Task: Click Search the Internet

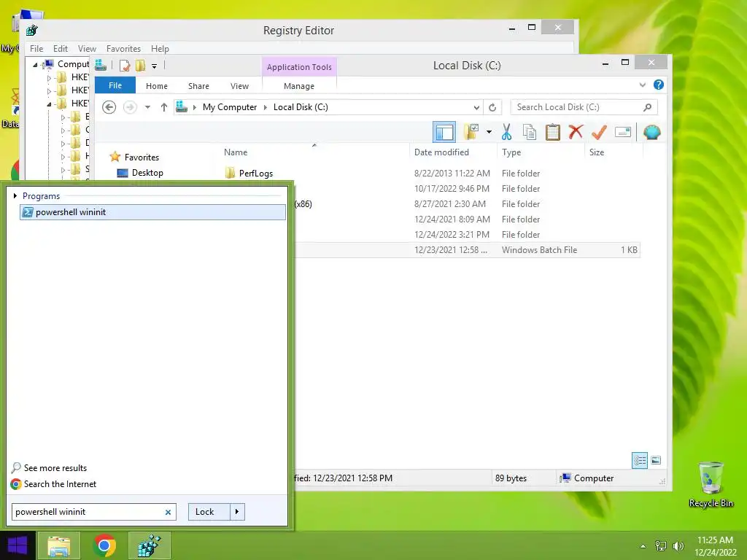Action: coord(60,484)
